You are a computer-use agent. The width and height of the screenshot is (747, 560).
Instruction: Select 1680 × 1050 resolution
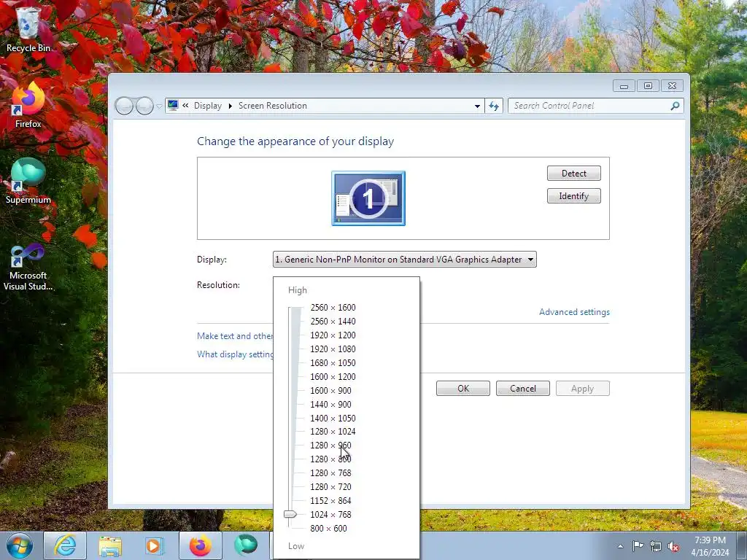click(x=333, y=363)
